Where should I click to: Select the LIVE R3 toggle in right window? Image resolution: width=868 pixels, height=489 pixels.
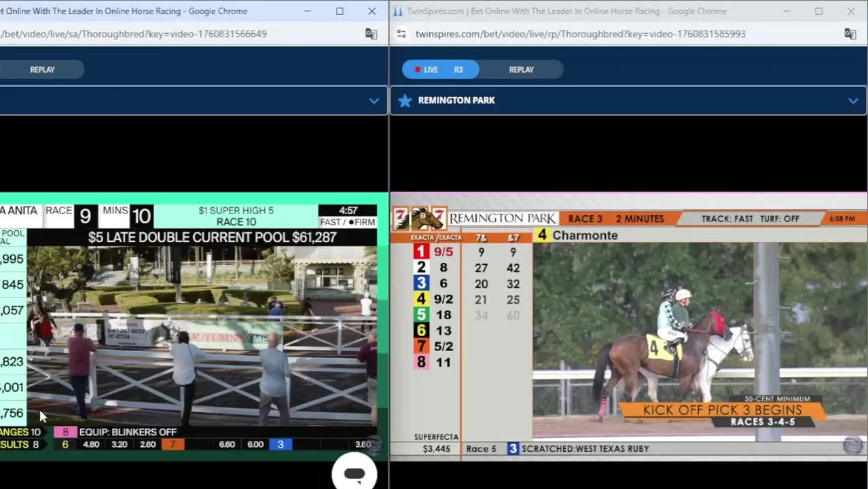[440, 69]
